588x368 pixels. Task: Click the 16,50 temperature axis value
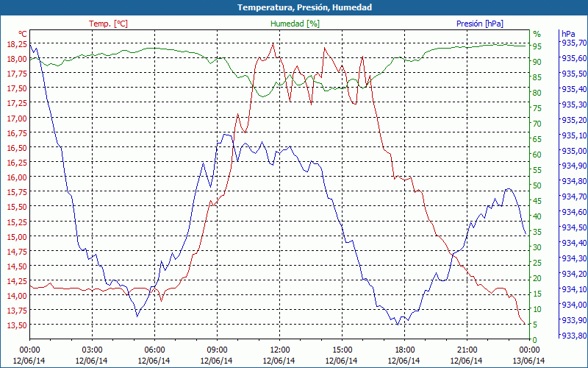pyautogui.click(x=17, y=148)
